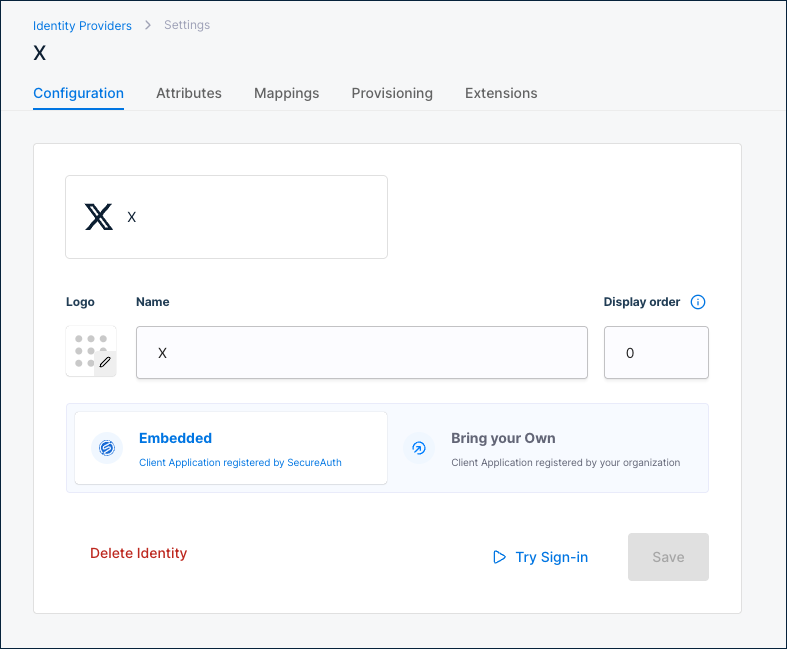Click the page heading X
This screenshot has height=649, width=787.
tap(40, 53)
